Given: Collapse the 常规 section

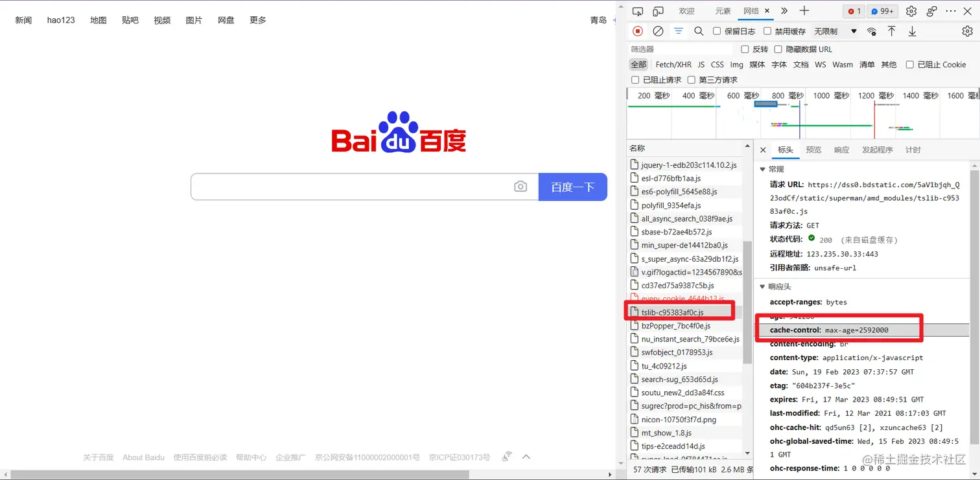Looking at the screenshot, I should click(763, 170).
